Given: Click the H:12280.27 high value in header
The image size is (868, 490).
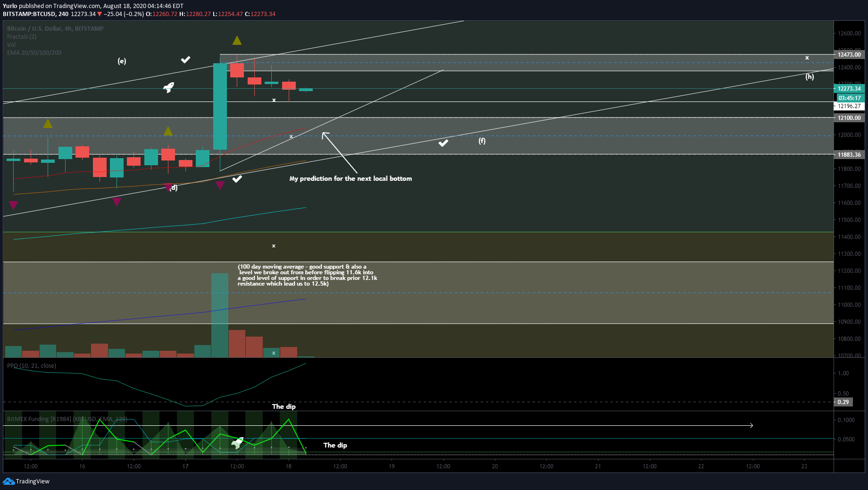Looking at the screenshot, I should (x=195, y=14).
